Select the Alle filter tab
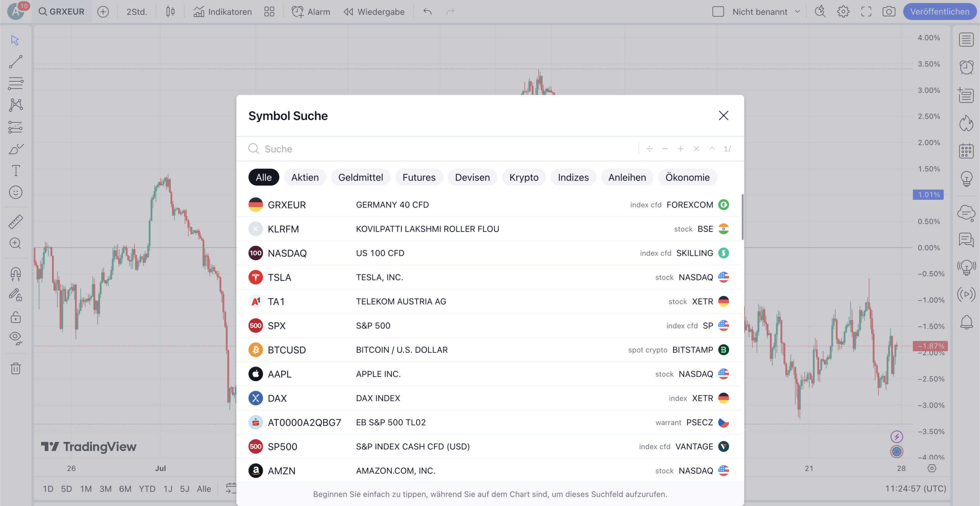The image size is (980, 506). pos(263,177)
